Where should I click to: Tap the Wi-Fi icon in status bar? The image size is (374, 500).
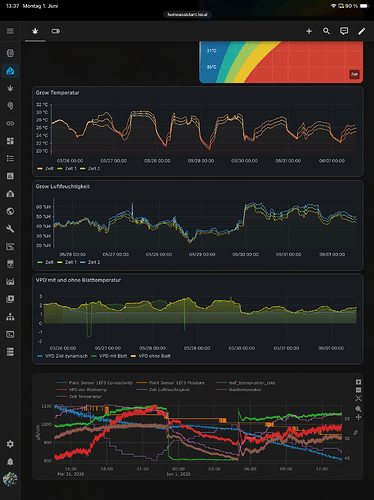333,6
